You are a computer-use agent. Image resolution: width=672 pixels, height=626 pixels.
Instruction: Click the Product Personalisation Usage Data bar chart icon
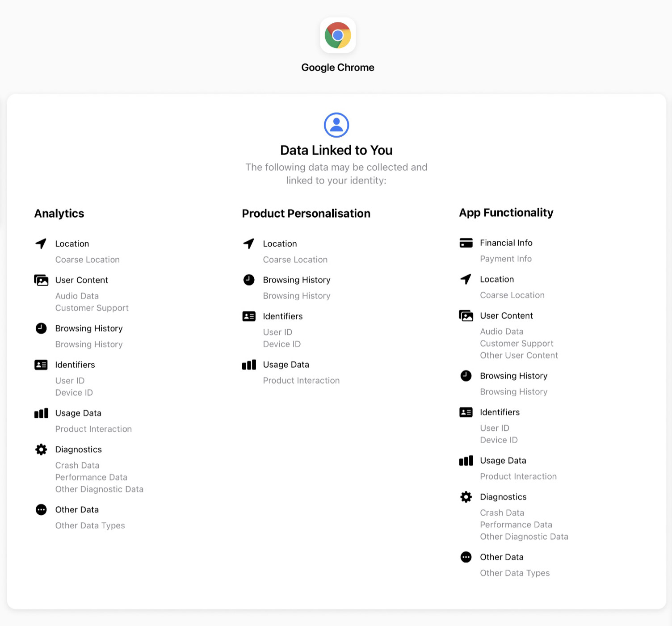point(249,365)
